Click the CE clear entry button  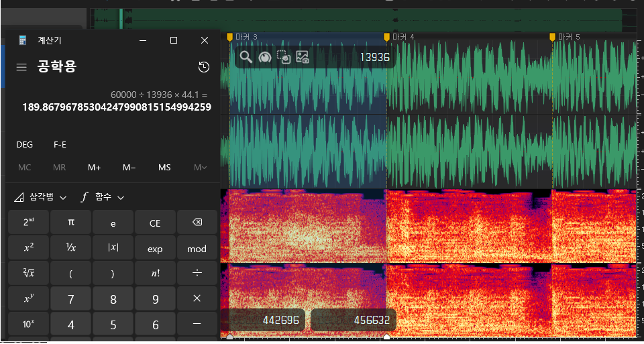click(155, 223)
